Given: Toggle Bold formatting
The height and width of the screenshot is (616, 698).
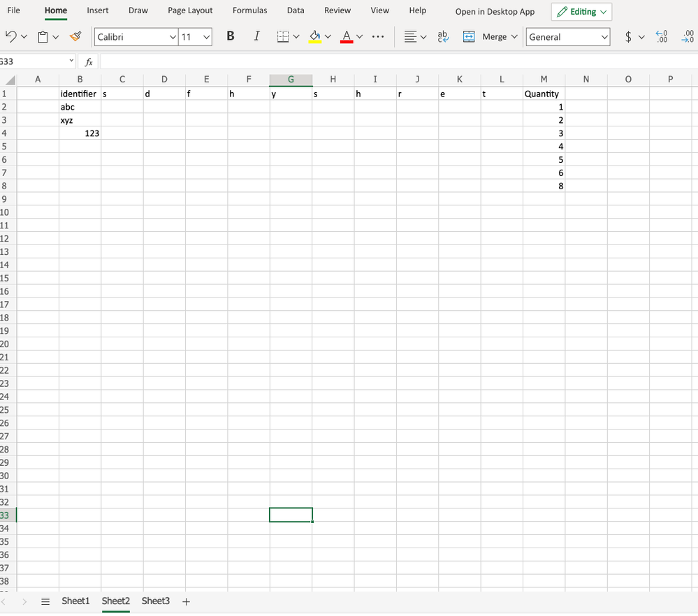Looking at the screenshot, I should coord(231,36).
